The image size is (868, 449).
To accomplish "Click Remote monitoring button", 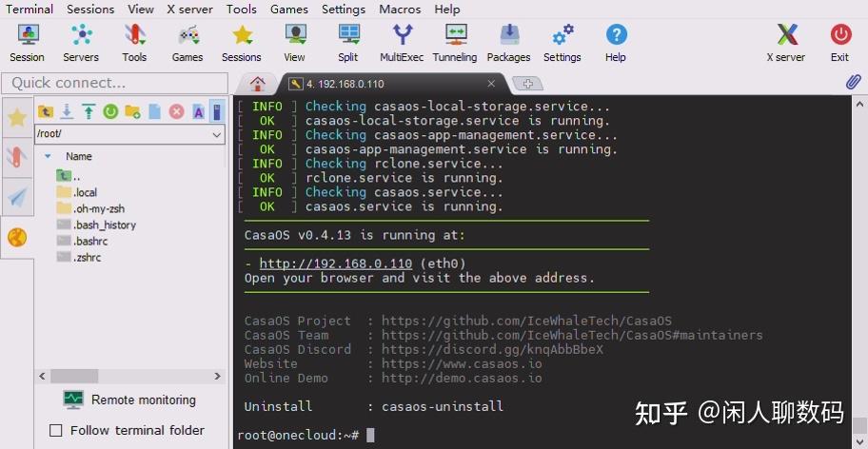I will [129, 400].
